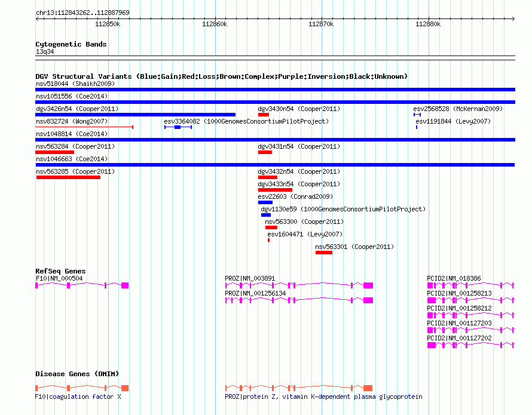532x415 pixels.
Task: Click PCID2|NM_018386 gene label
Action: click(454, 278)
